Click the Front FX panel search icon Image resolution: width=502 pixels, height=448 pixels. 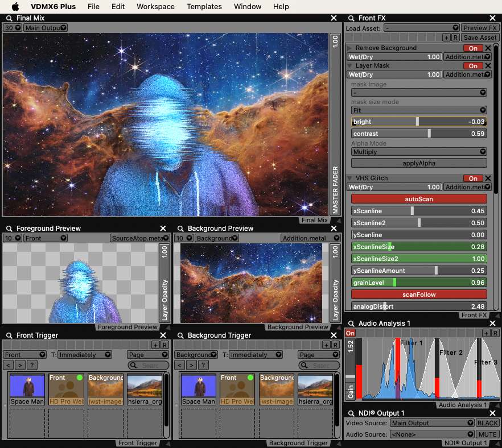pyautogui.click(x=350, y=18)
